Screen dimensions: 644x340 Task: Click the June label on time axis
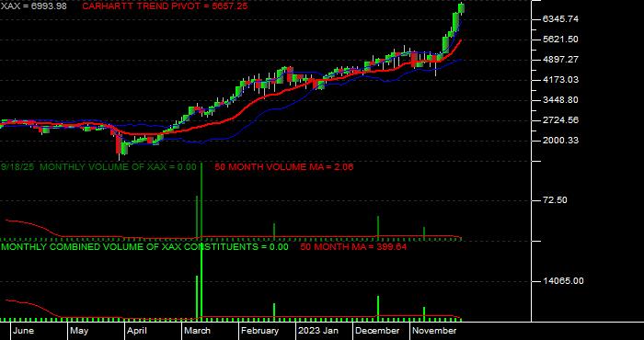[x=23, y=331]
